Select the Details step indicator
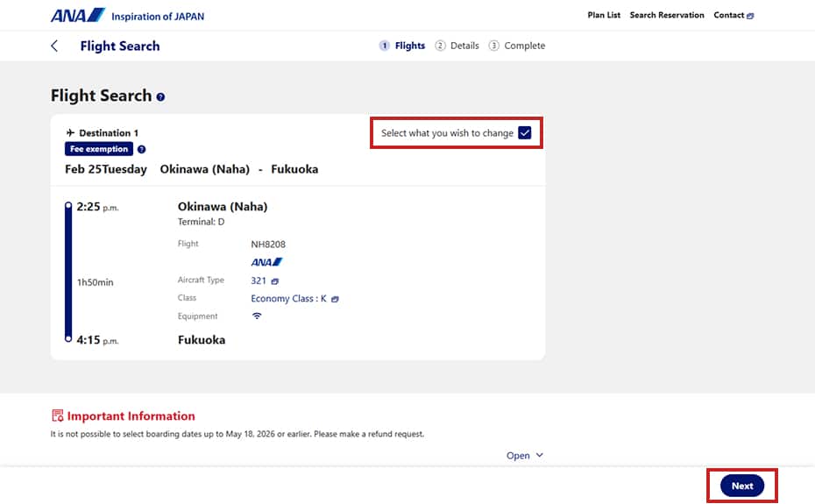 [457, 46]
